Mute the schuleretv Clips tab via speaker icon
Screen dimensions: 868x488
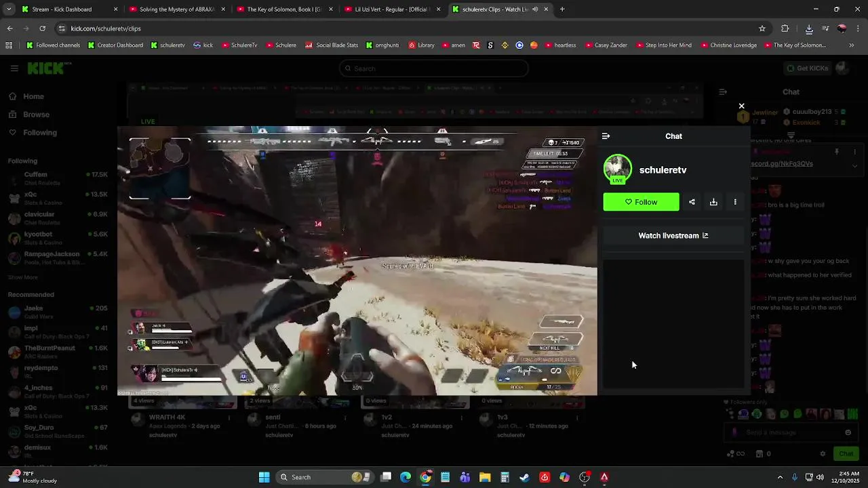535,9
